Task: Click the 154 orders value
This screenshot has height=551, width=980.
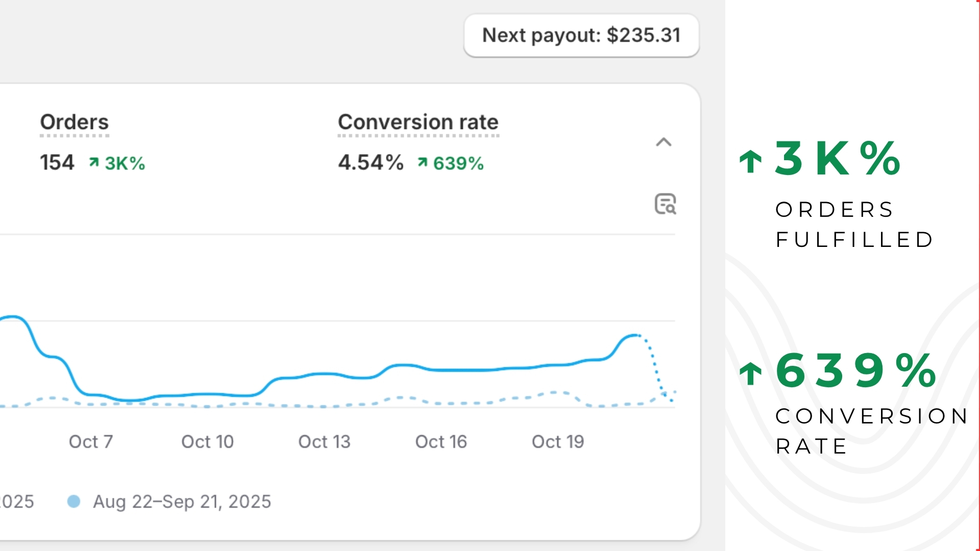Action: coord(57,163)
